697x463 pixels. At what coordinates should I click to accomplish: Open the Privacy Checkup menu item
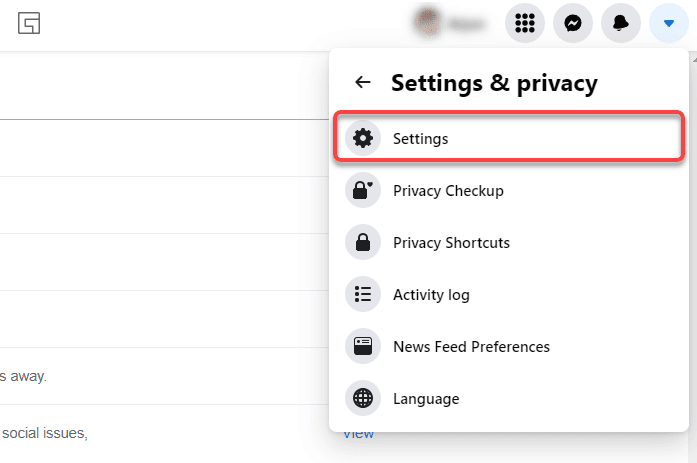[x=448, y=191]
